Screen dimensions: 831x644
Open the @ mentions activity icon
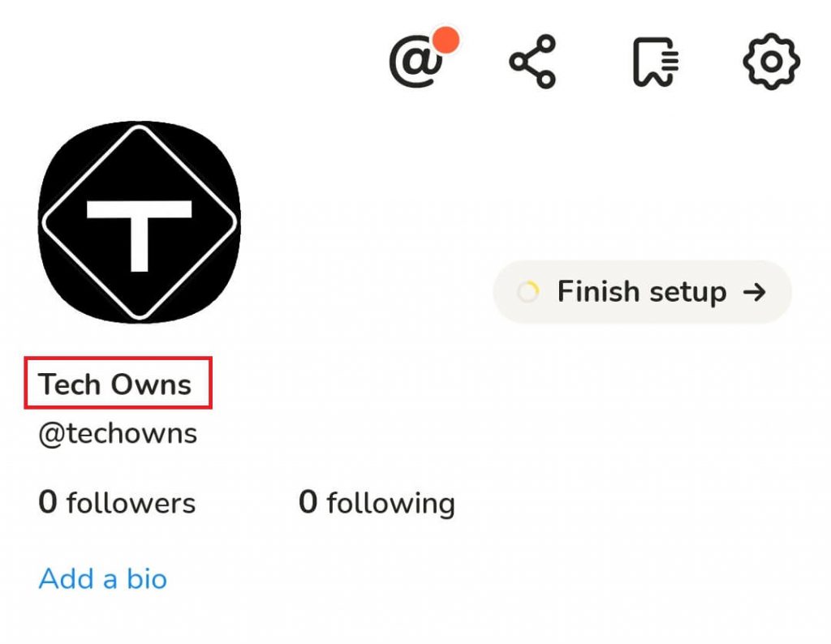417,61
